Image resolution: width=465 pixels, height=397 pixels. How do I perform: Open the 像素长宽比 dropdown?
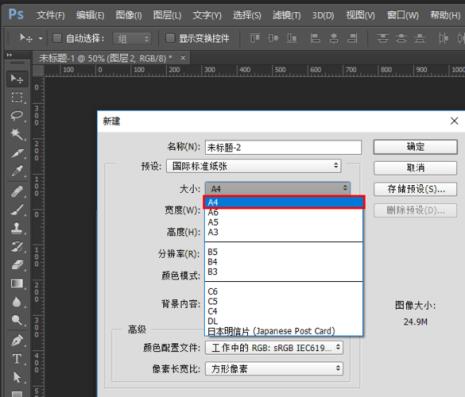[x=274, y=369]
